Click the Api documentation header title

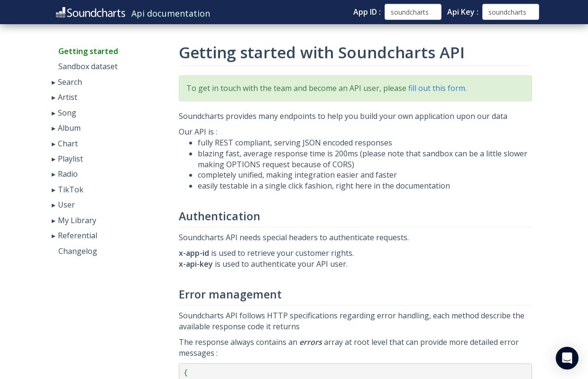tap(171, 13)
